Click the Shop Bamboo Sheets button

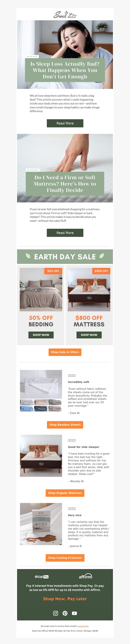coord(65,425)
